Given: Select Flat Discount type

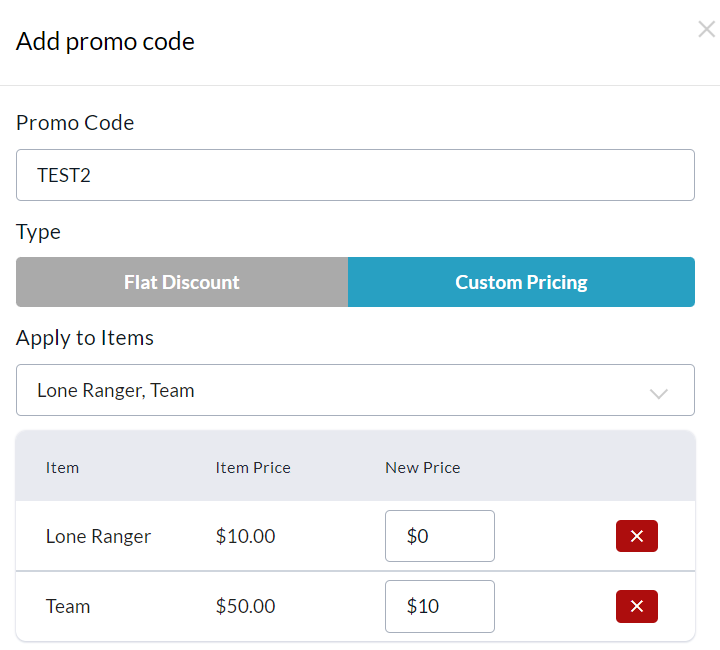Looking at the screenshot, I should coord(182,282).
